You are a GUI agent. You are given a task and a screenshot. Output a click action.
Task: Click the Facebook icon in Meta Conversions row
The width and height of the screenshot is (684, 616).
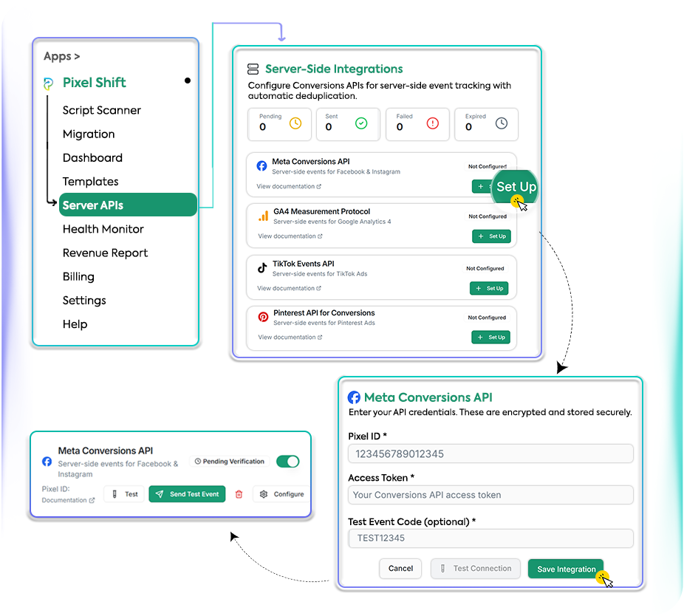[x=261, y=165]
